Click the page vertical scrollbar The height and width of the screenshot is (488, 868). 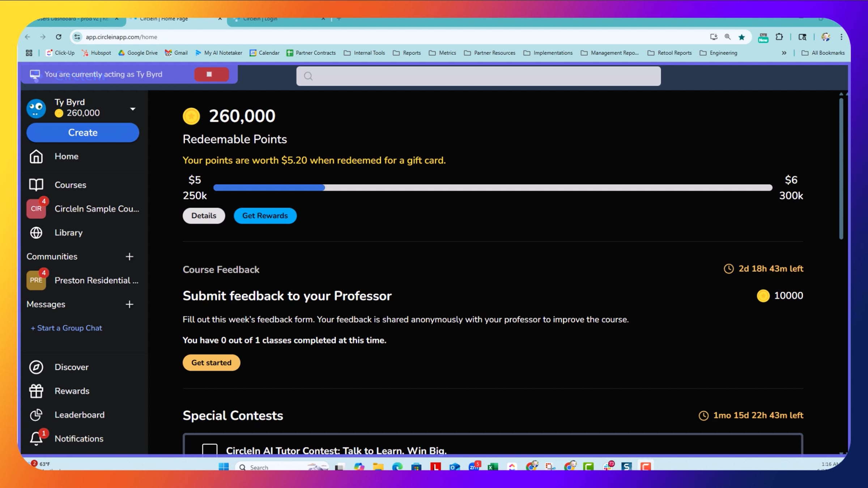point(841,168)
